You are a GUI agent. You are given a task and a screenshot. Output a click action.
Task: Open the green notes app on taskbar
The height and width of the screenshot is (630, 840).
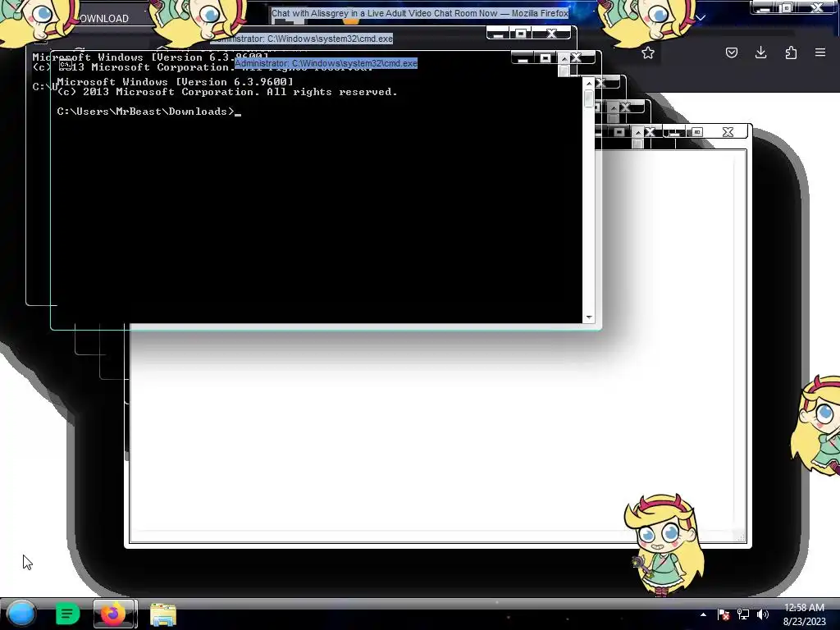coord(67,614)
